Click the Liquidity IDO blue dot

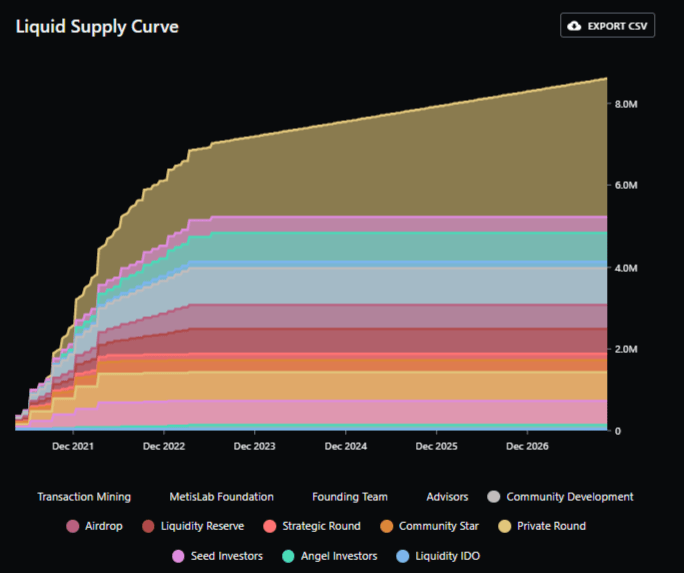pos(403,556)
